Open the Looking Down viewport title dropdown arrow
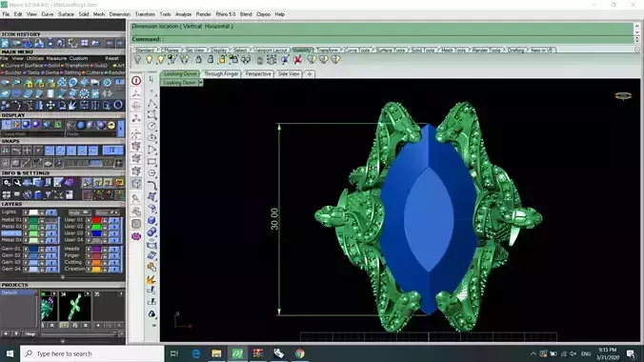The width and height of the screenshot is (644, 362). [x=201, y=83]
